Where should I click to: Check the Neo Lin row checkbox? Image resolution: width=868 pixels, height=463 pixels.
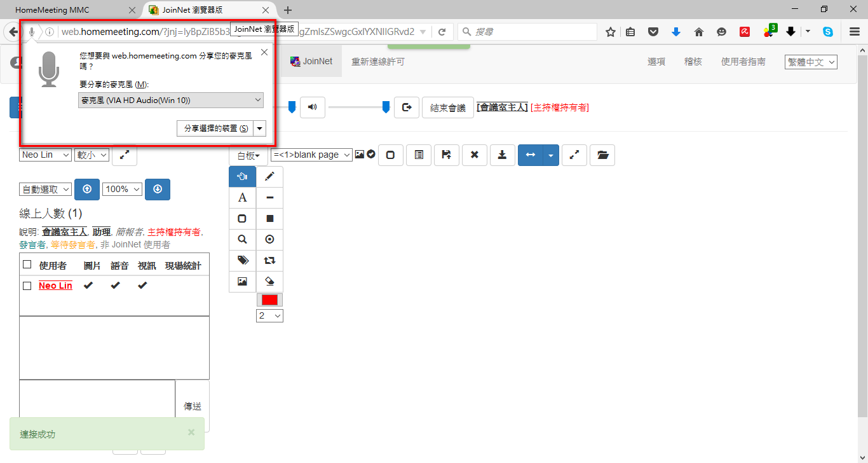pos(27,286)
